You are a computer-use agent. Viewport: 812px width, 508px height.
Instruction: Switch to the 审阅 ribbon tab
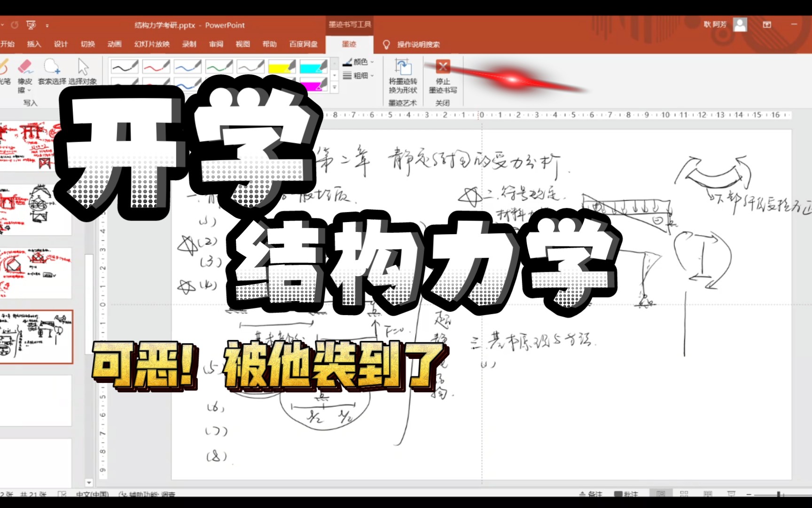point(215,44)
